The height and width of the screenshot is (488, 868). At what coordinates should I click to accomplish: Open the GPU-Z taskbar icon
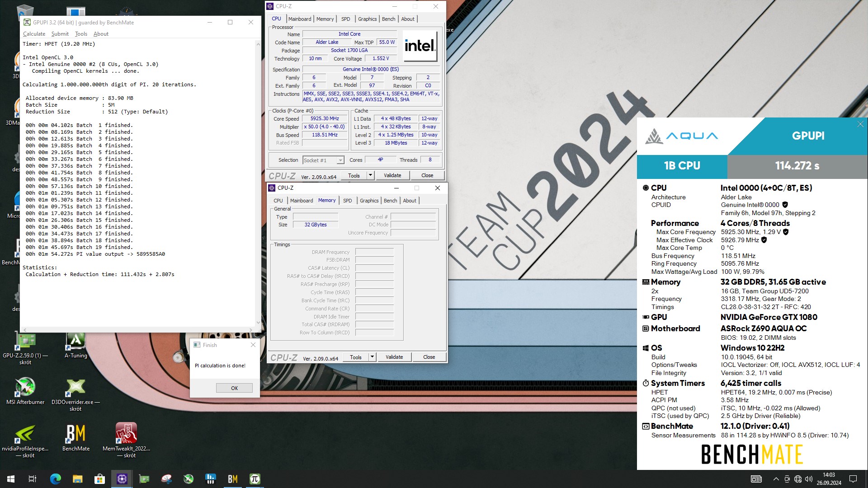(x=144, y=479)
